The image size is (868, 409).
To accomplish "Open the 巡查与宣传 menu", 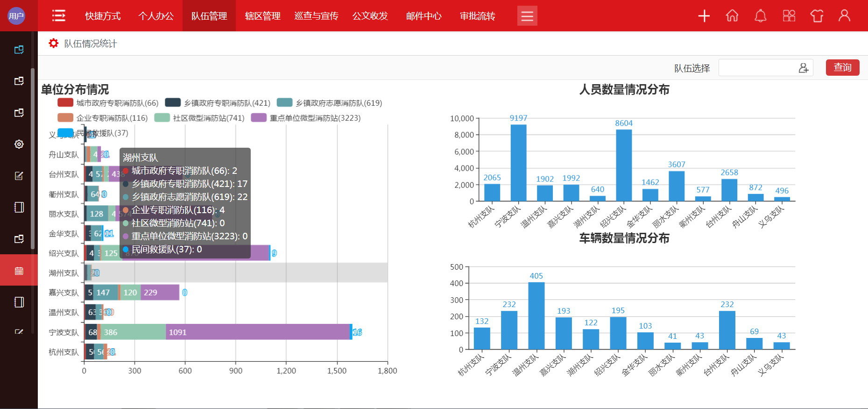I will (x=316, y=16).
